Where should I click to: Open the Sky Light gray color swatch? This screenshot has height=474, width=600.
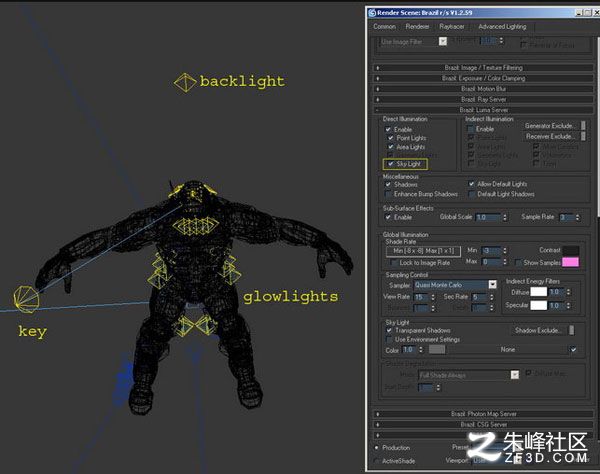coord(437,349)
